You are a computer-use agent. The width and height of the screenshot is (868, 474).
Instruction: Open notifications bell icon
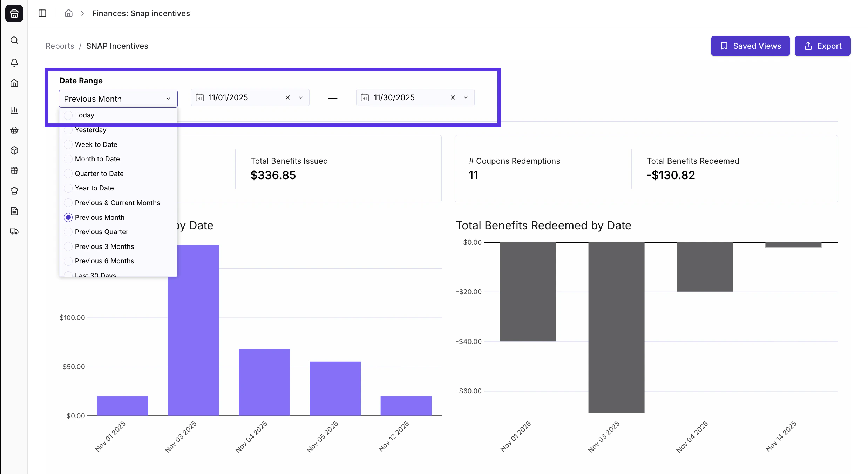(14, 62)
